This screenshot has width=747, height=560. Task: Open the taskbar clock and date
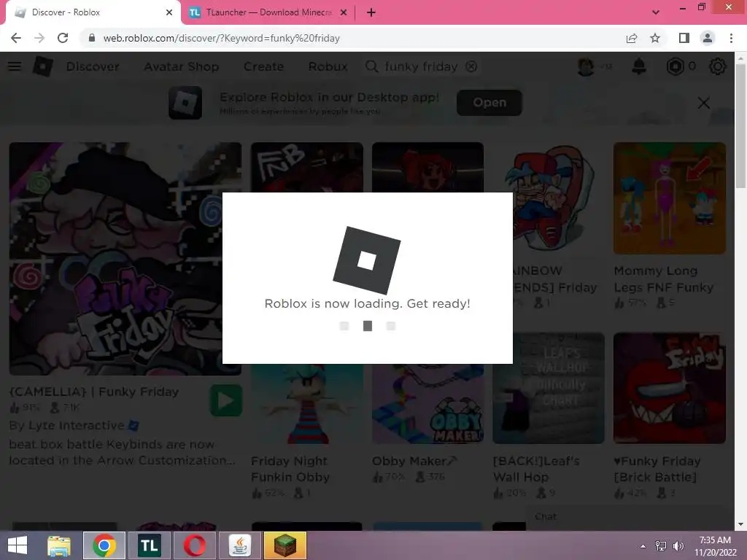[x=715, y=546]
